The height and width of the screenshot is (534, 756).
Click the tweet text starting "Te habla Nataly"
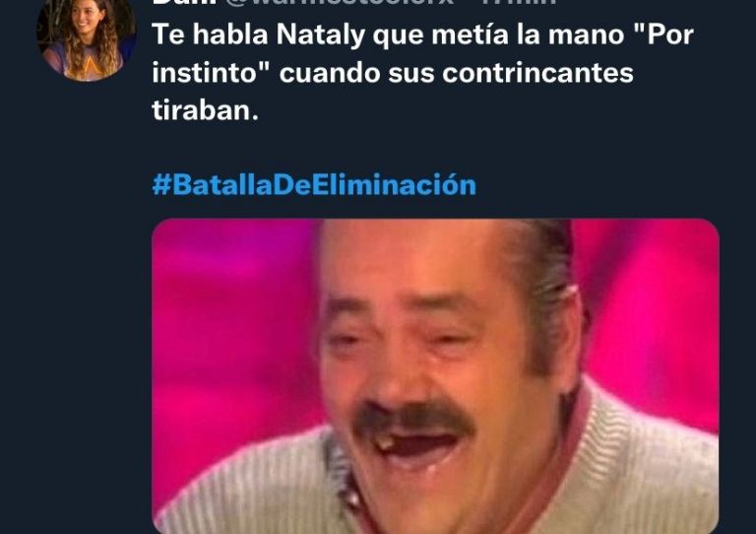(x=423, y=72)
